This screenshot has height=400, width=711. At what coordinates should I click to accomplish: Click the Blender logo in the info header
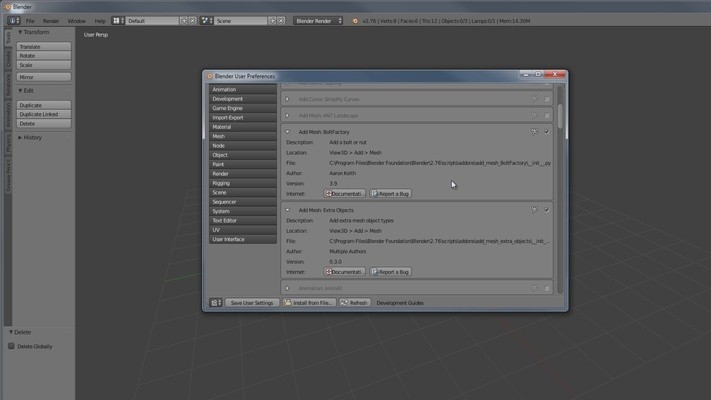[x=355, y=21]
